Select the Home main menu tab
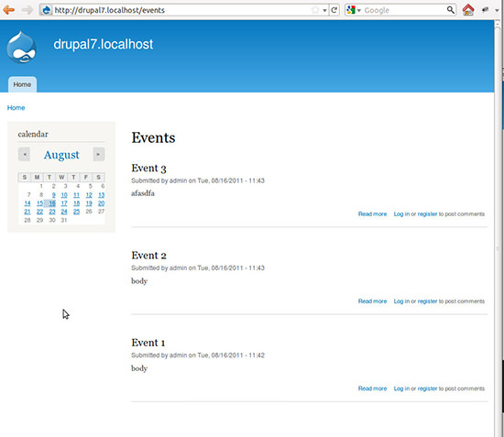 pos(22,84)
